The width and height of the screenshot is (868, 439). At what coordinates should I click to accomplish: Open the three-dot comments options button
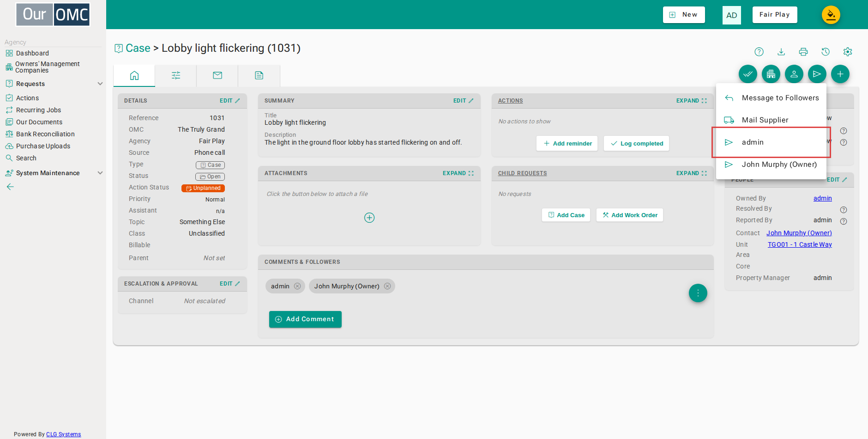point(698,293)
